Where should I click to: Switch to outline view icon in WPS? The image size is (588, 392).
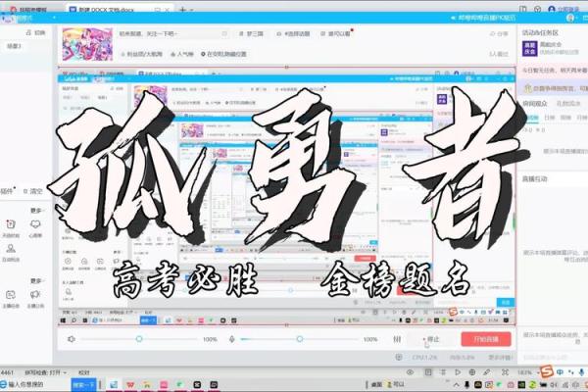443,372
